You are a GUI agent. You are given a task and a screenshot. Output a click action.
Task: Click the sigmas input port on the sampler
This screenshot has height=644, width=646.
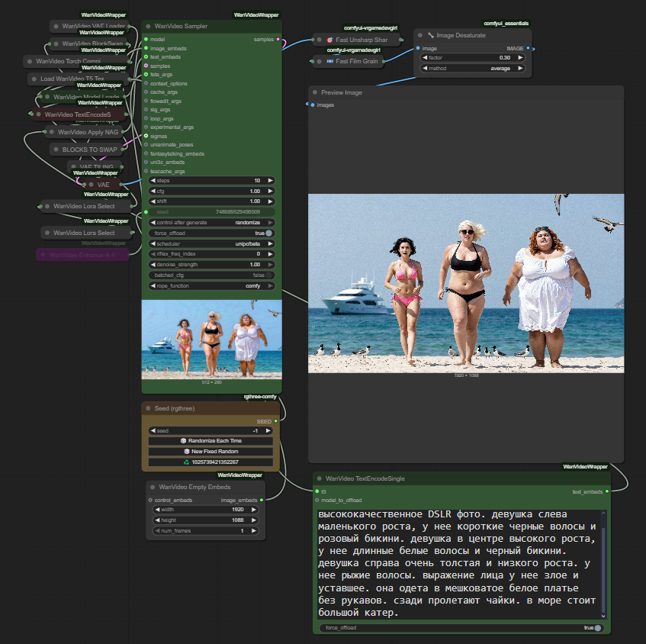pyautogui.click(x=146, y=136)
